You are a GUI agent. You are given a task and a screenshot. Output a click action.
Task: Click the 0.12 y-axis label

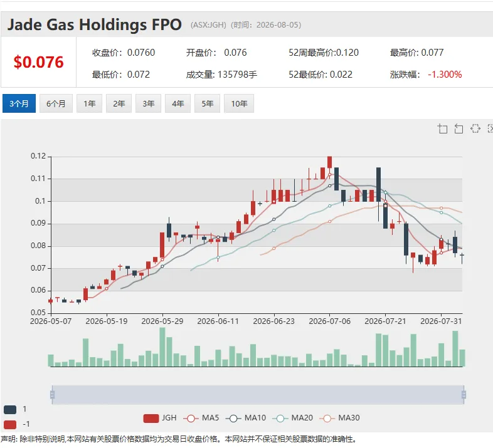(38, 156)
